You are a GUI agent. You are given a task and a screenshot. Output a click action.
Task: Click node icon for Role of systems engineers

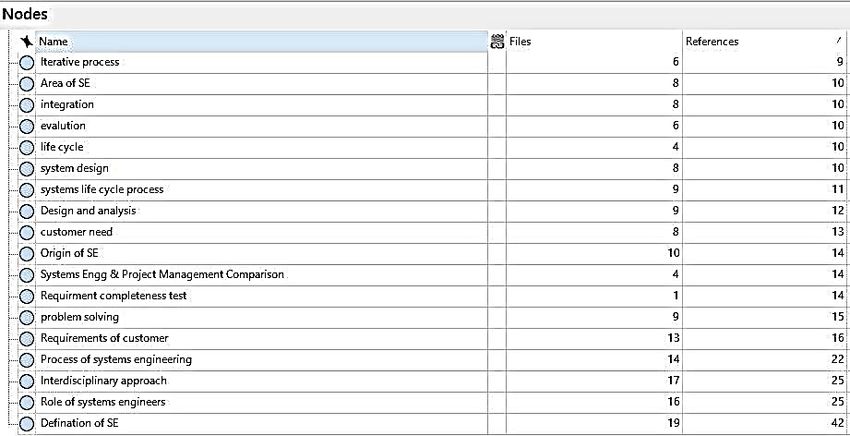coord(27,402)
